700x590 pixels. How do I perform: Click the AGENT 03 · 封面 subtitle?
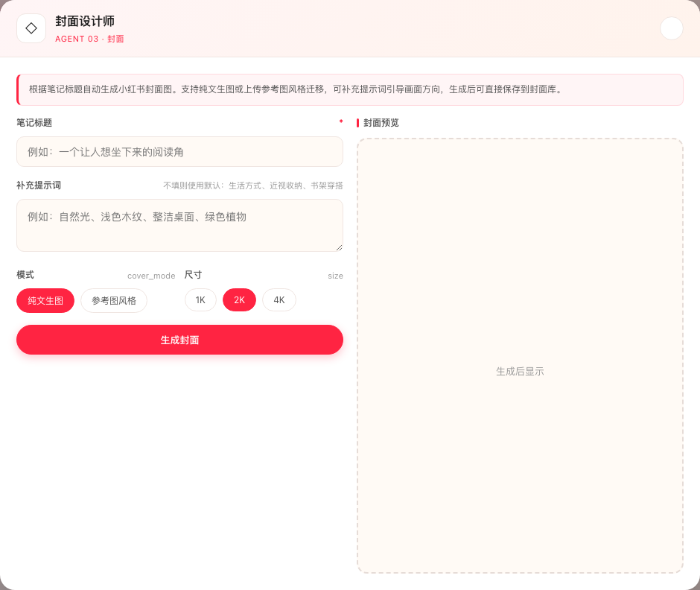click(x=89, y=39)
